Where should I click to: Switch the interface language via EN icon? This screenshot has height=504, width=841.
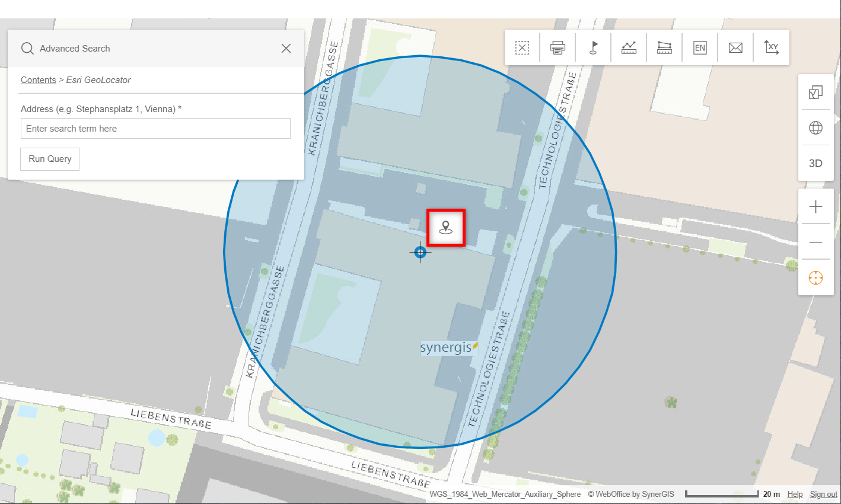pos(699,47)
